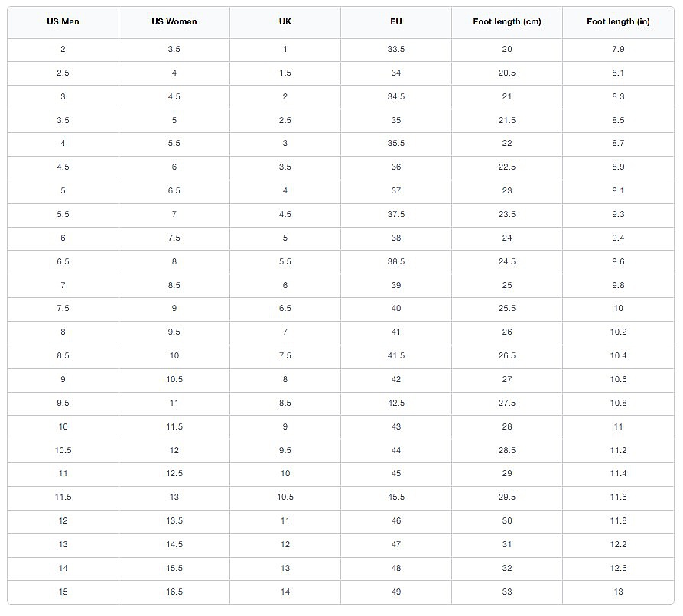Click the 20.5 cm foot length cell

pyautogui.click(x=507, y=73)
